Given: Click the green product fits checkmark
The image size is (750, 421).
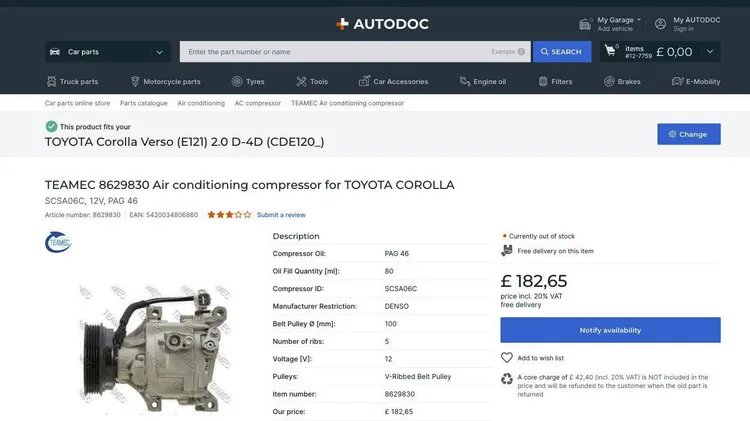Looking at the screenshot, I should 51,127.
